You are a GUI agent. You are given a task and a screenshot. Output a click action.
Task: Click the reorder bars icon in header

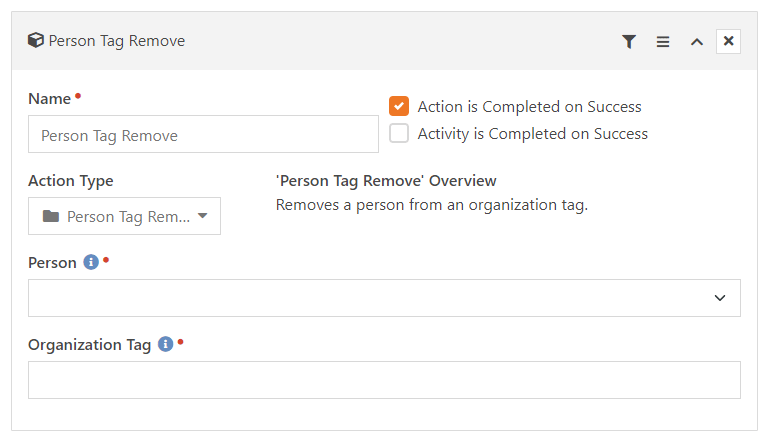662,42
